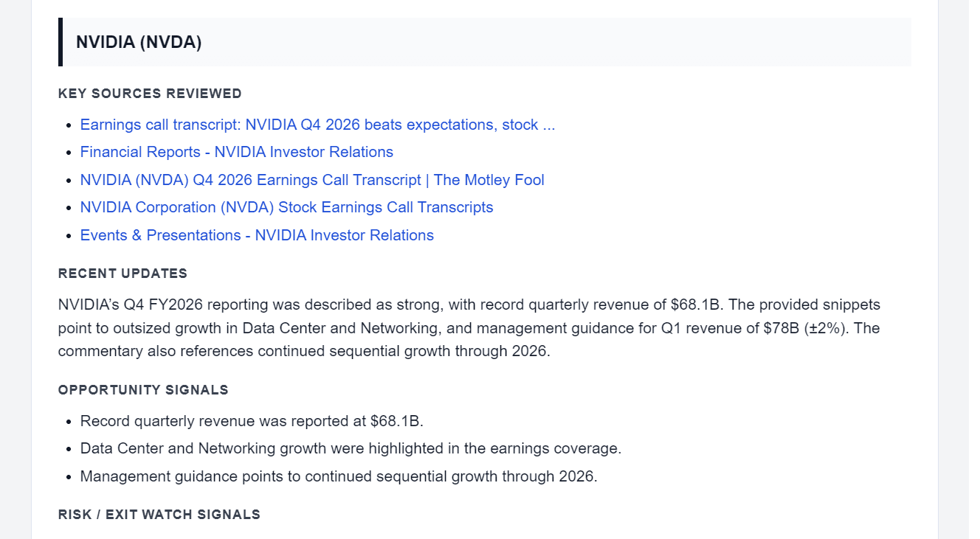
Task: Visit Events & Presentations Investor Relations link
Action: pyautogui.click(x=257, y=235)
